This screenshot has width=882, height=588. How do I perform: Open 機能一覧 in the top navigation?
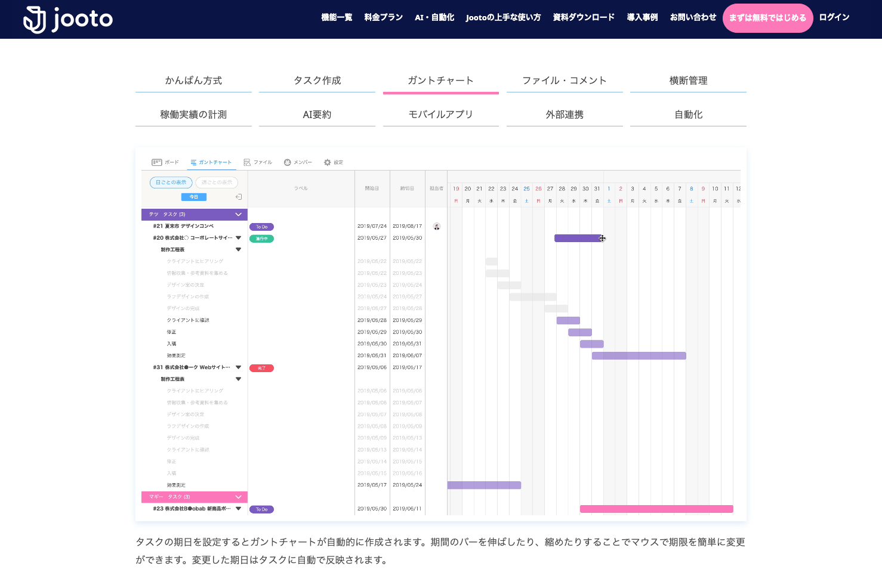point(337,17)
